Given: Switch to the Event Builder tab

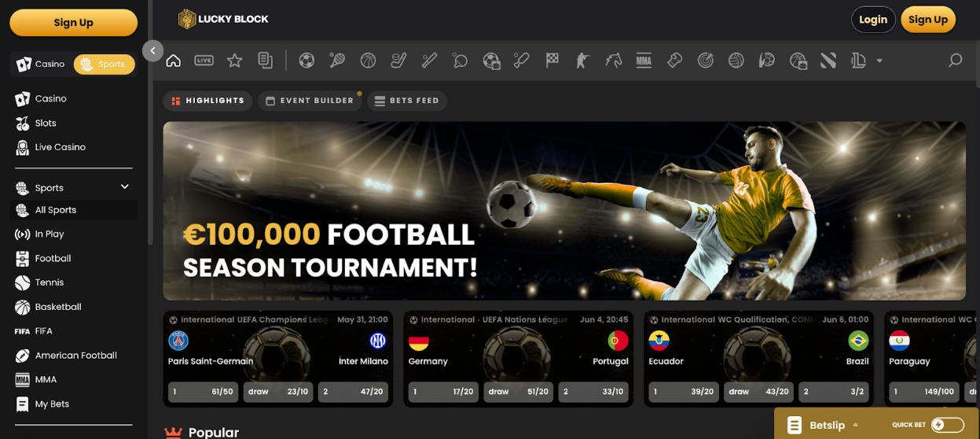Looking at the screenshot, I should pyautogui.click(x=310, y=101).
